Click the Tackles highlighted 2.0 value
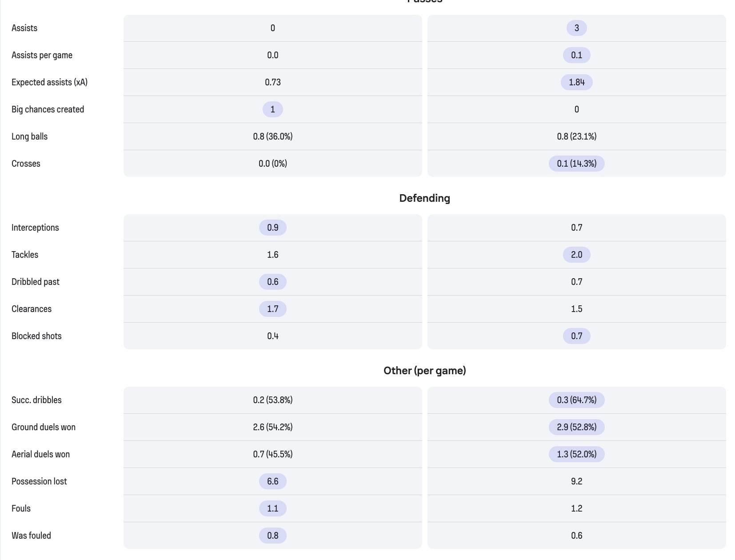The width and height of the screenshot is (735, 560). 576,255
